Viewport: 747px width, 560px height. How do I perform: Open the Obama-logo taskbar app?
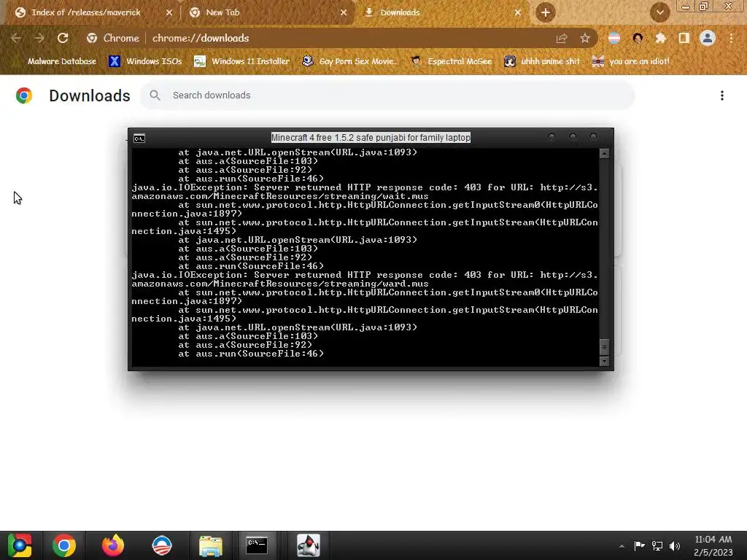[161, 545]
